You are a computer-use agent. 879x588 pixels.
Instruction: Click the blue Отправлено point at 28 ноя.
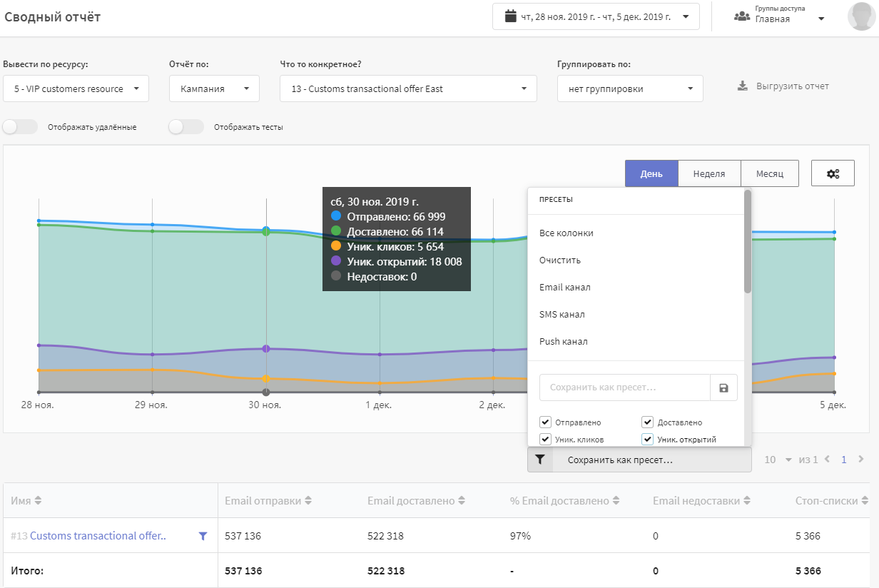point(39,220)
